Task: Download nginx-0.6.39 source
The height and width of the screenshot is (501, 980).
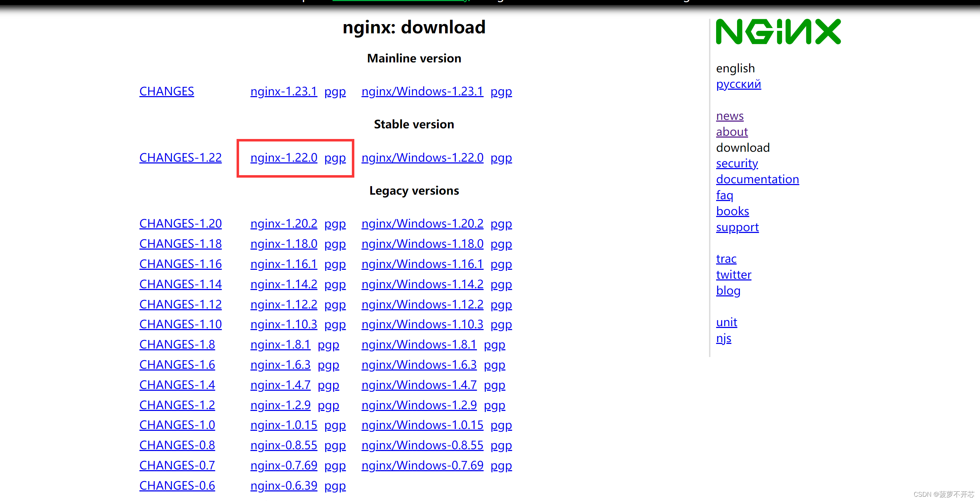Action: (x=284, y=485)
